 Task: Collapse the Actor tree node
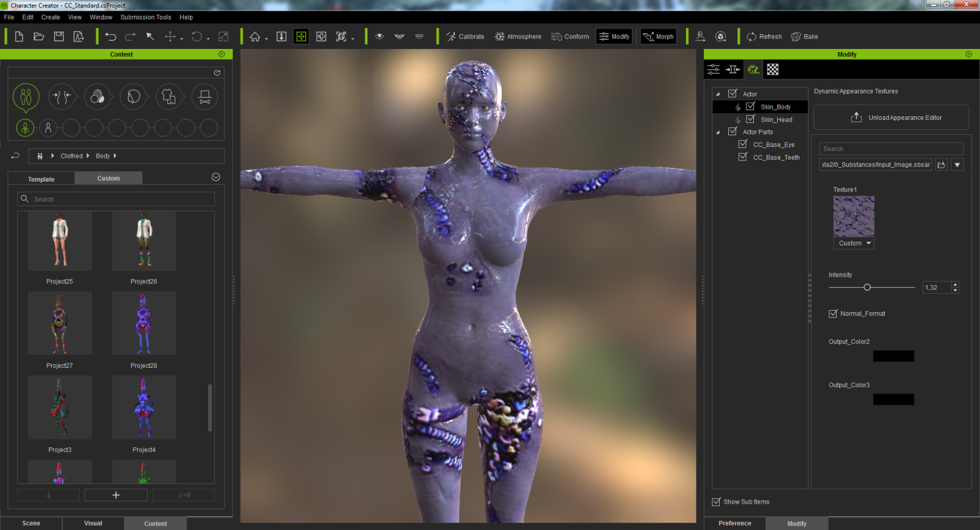pos(718,94)
